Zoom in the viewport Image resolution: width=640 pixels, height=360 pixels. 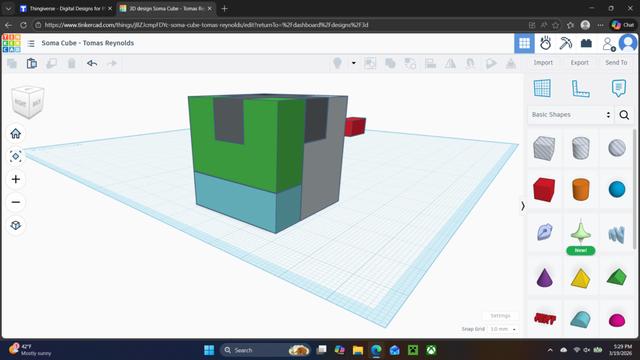(16, 179)
